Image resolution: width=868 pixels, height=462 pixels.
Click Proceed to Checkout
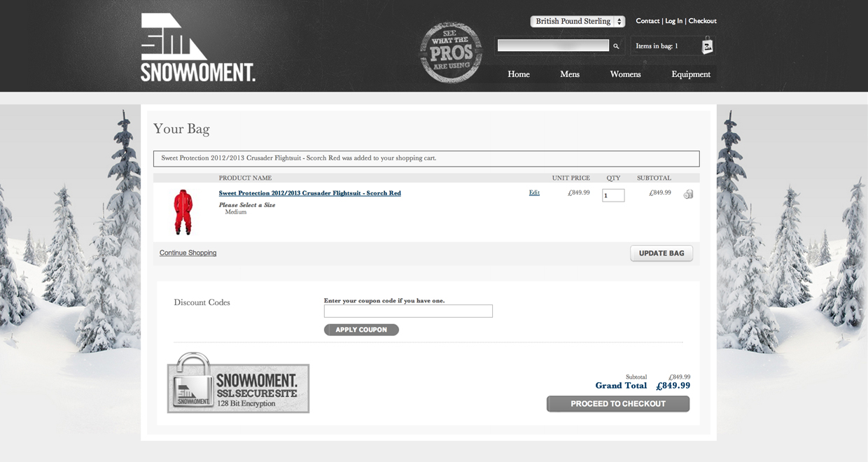[x=618, y=404]
